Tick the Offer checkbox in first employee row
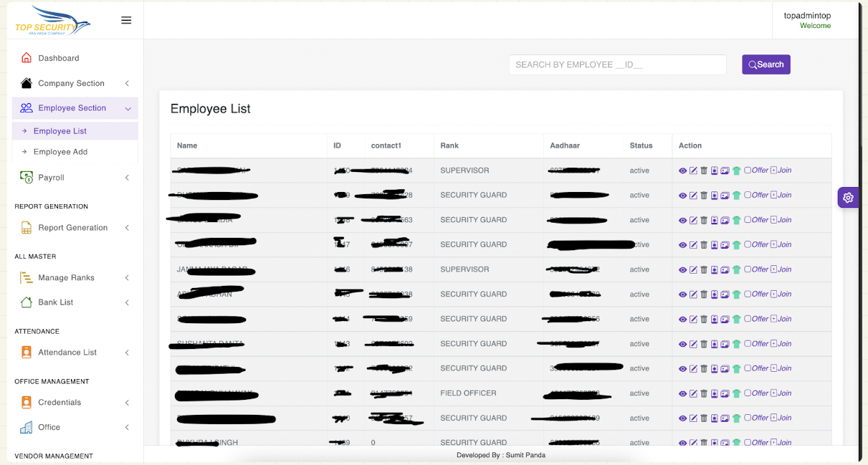 coord(748,171)
